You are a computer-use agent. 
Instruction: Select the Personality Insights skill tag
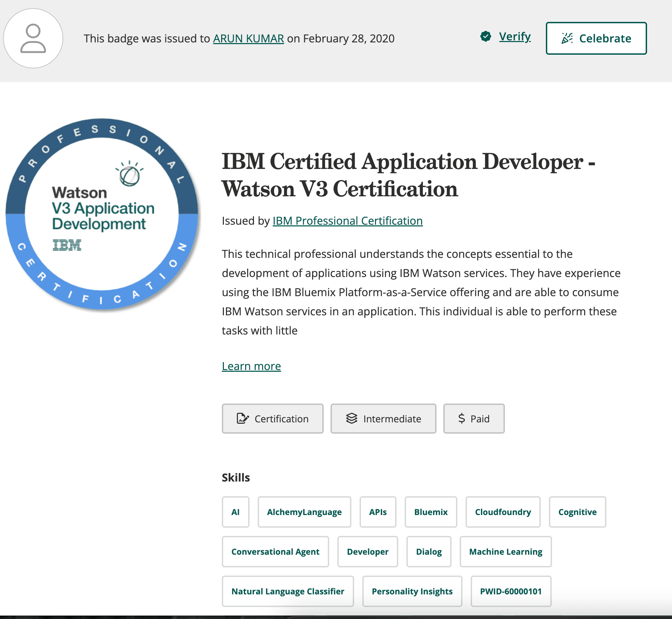click(412, 591)
